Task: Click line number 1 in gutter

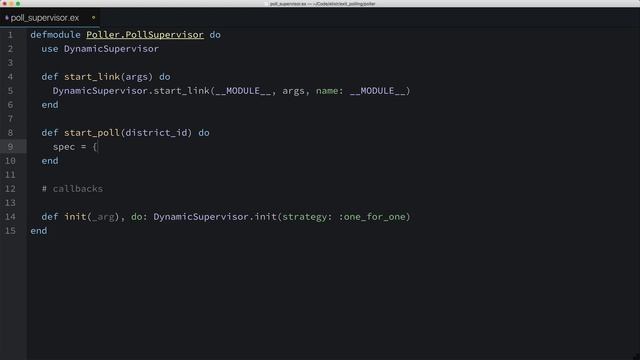Action: 10,35
